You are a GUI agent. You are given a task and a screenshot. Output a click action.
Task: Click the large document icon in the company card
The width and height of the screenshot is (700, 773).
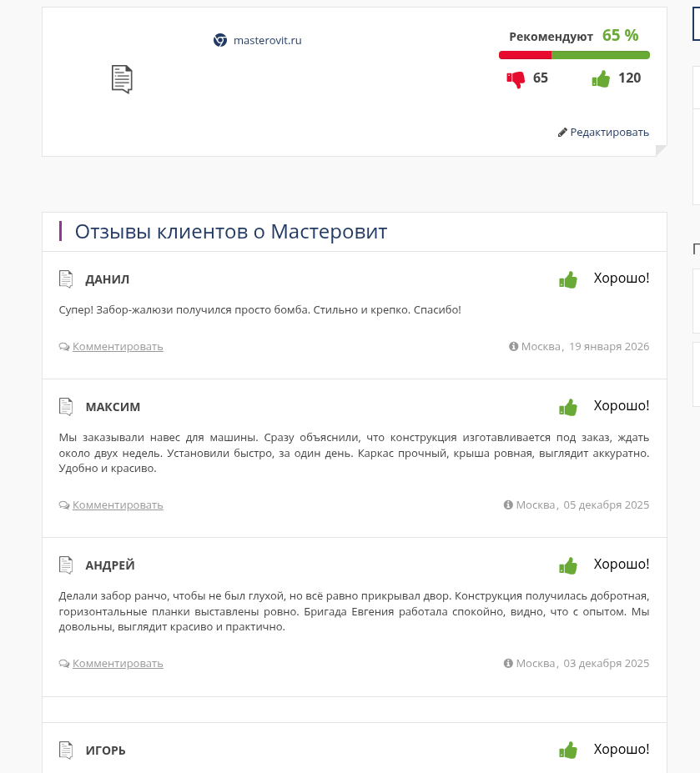[x=122, y=79]
